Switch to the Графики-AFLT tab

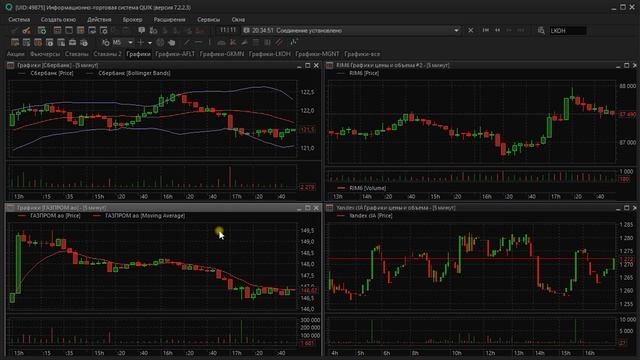click(175, 54)
